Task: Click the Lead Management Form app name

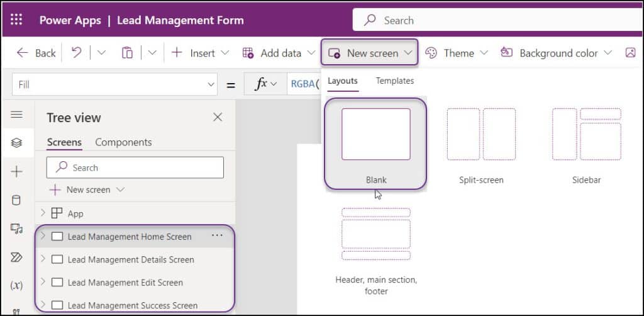Action: (x=180, y=20)
